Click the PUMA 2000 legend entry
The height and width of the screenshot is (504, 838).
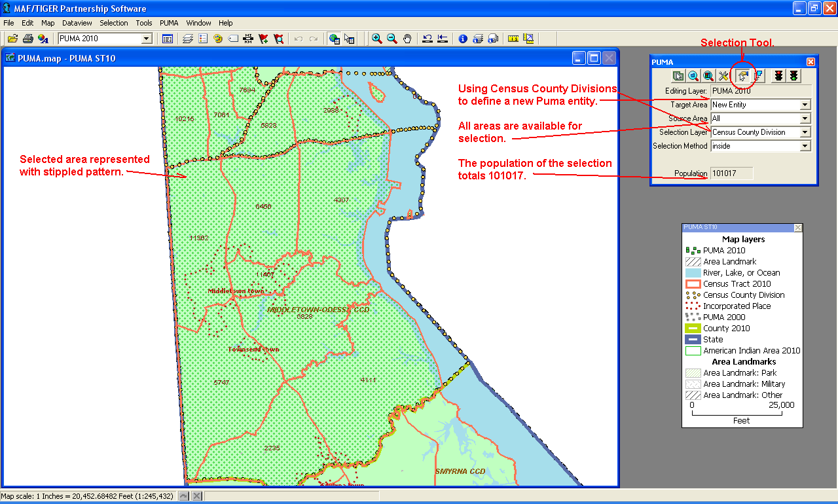[x=724, y=317]
